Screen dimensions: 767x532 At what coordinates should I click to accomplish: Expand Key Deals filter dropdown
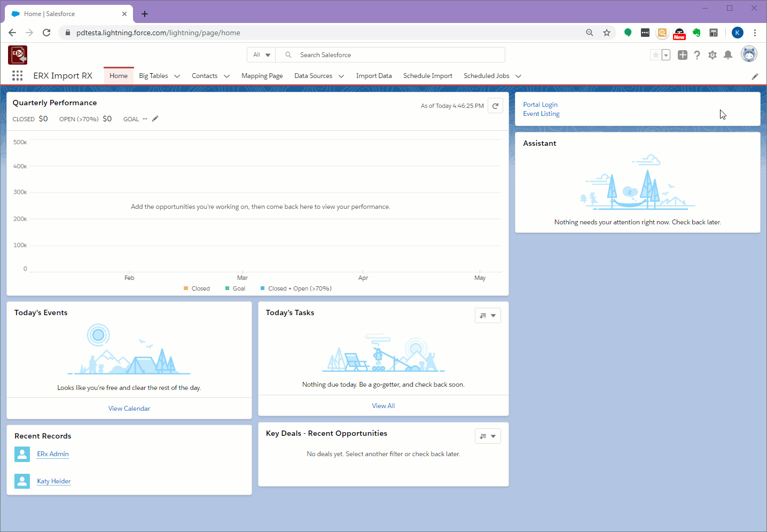pos(488,436)
